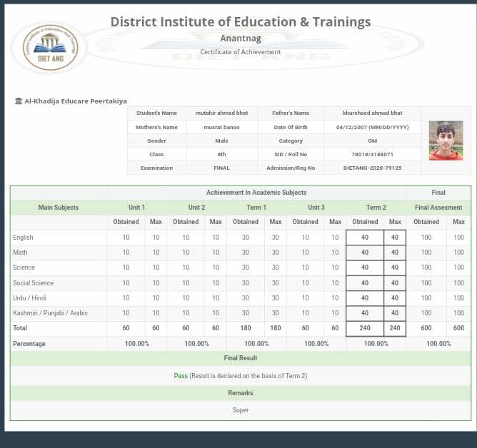Viewport: 477px width, 448px height.
Task: Click the 'Term 2' column header
Action: point(376,208)
